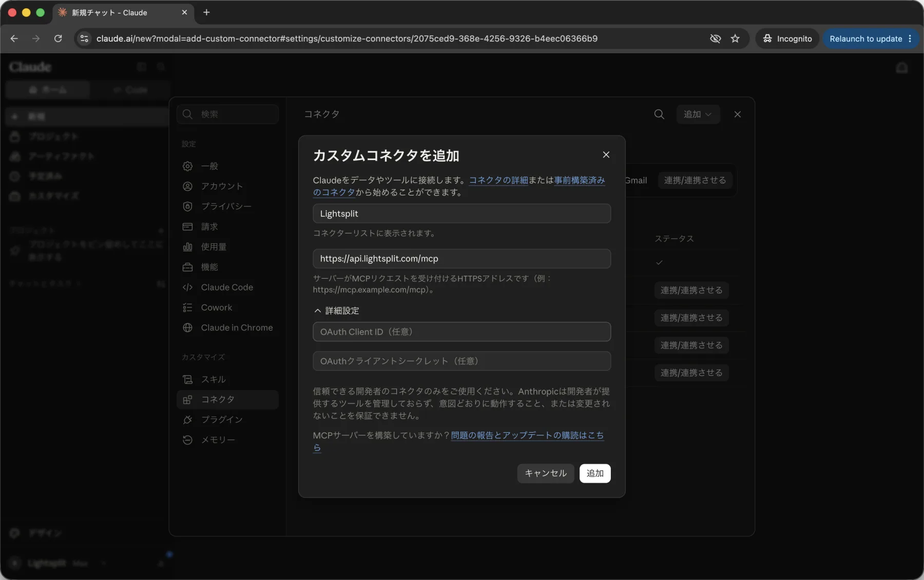Open Cowork settings

228,307
